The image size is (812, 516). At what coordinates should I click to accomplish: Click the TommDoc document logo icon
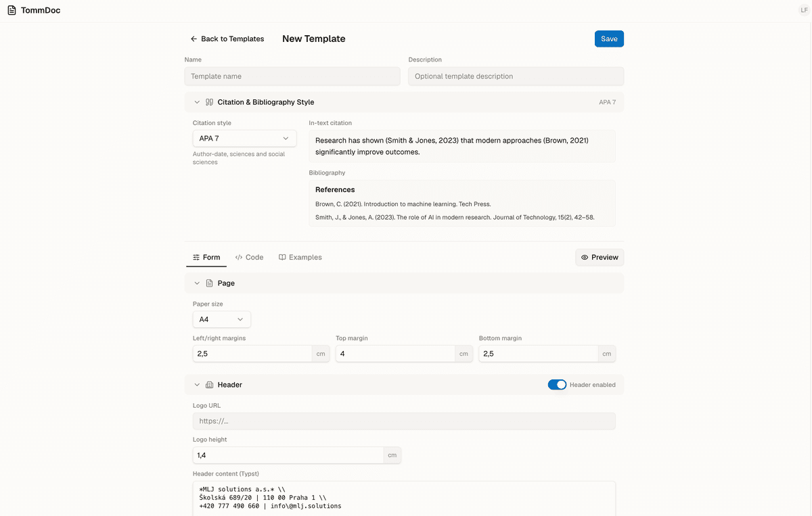(x=12, y=10)
